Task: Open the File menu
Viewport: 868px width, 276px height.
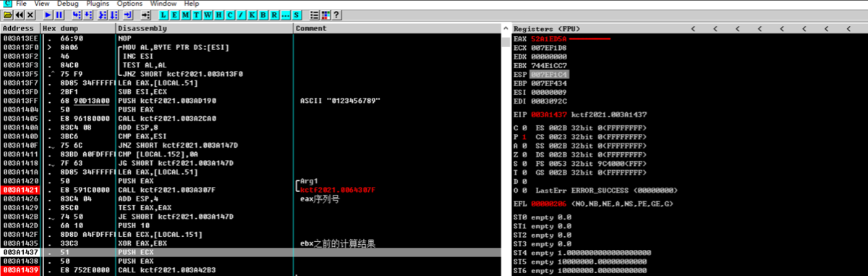Action: pyautogui.click(x=22, y=4)
